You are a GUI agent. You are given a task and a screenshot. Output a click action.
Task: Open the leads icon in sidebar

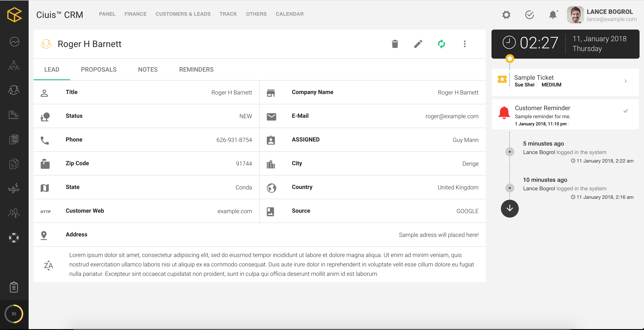click(14, 90)
